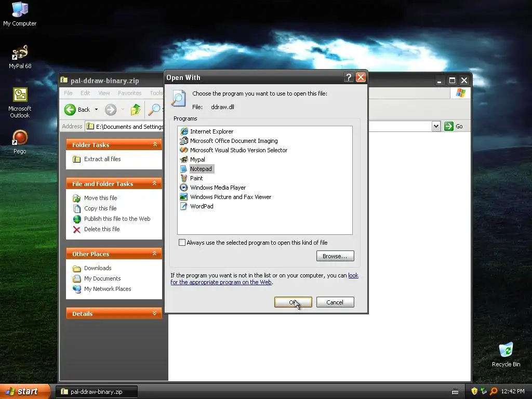The height and width of the screenshot is (399, 532).
Task: Click OK in Open With dialog
Action: [x=293, y=302]
